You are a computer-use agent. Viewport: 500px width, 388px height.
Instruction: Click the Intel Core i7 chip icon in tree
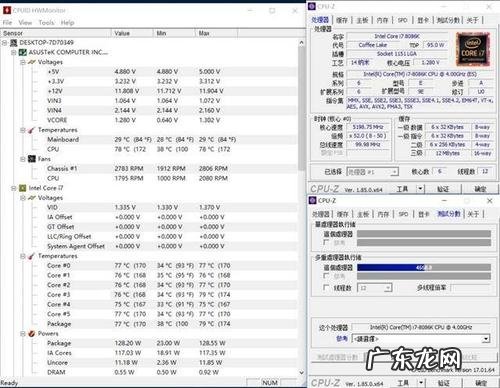coord(23,188)
